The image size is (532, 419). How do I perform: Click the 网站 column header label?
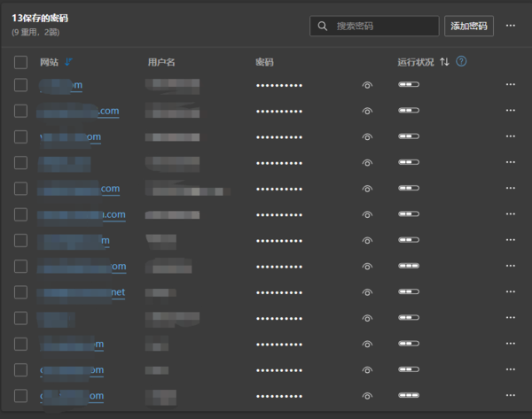click(x=49, y=62)
